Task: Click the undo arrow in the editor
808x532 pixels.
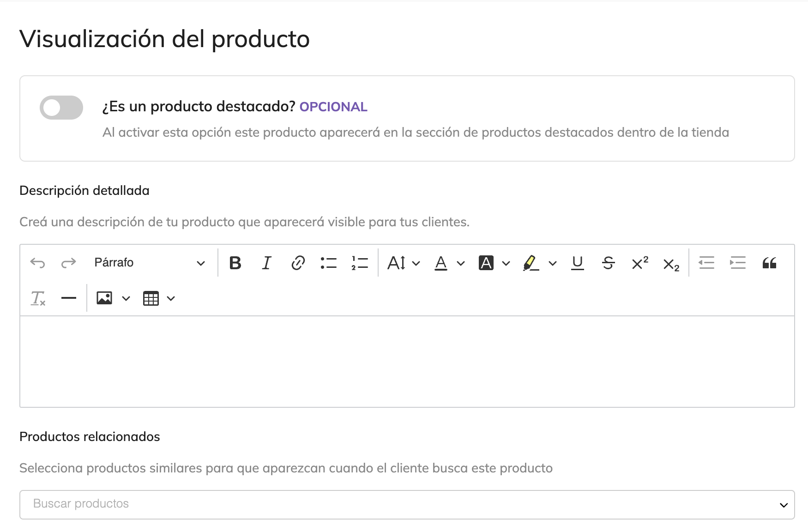Action: coord(37,263)
